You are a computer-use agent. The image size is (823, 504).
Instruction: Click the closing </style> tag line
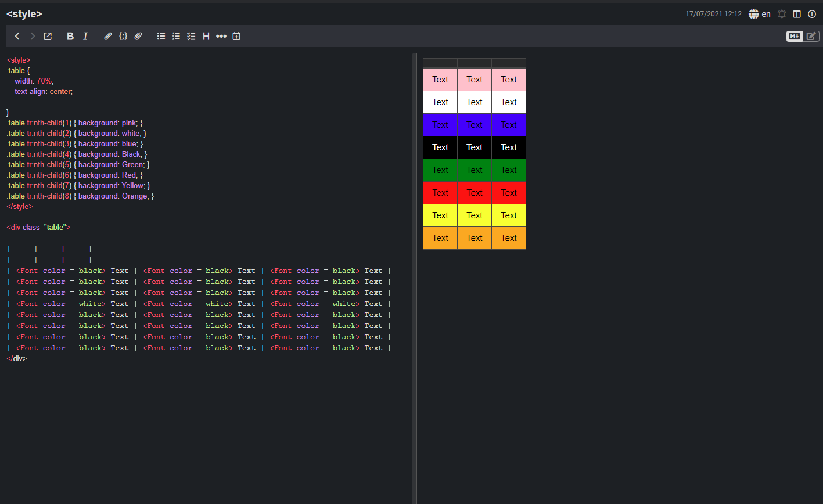click(20, 206)
